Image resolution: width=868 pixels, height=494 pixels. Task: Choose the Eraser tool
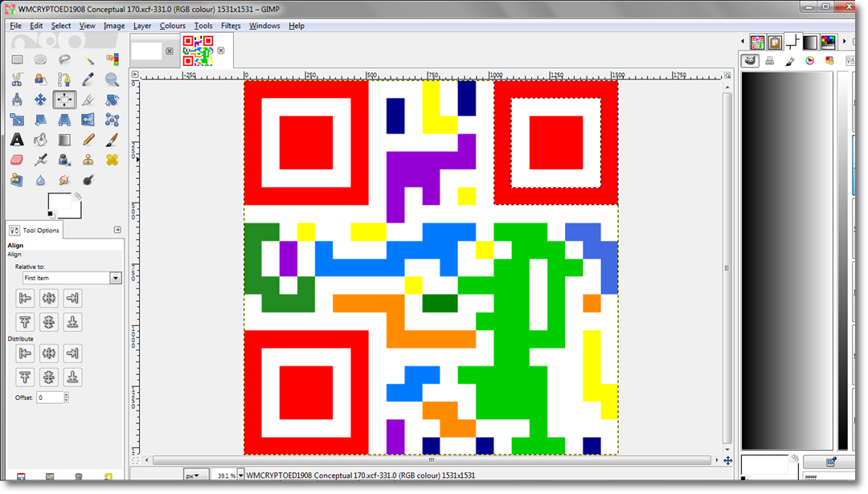pos(17,160)
